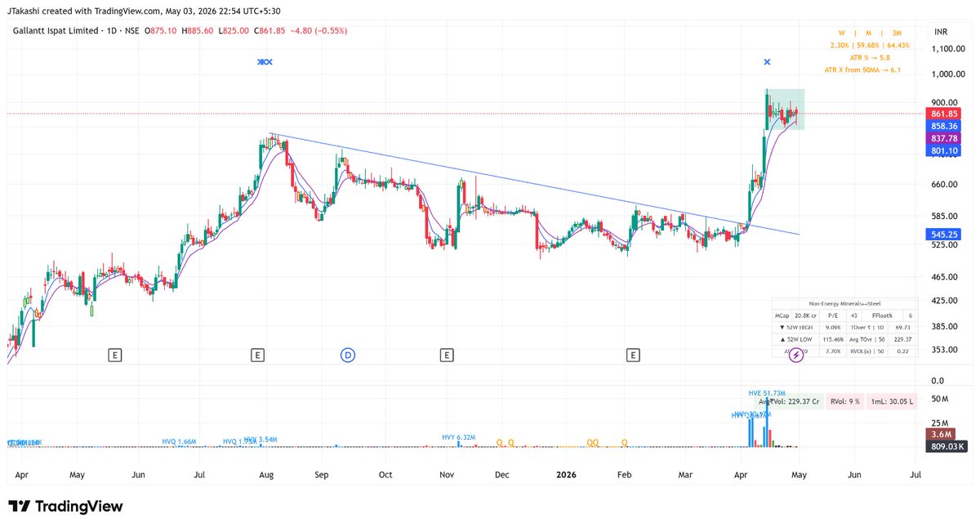Click the O875.10 open value
980x528 pixels.
(162, 30)
